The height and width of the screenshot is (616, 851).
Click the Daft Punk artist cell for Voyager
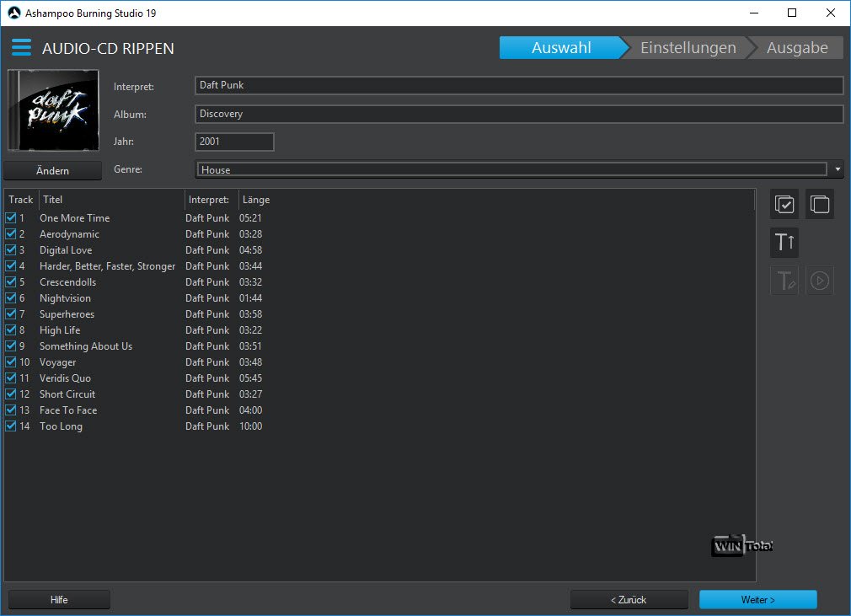click(x=207, y=362)
